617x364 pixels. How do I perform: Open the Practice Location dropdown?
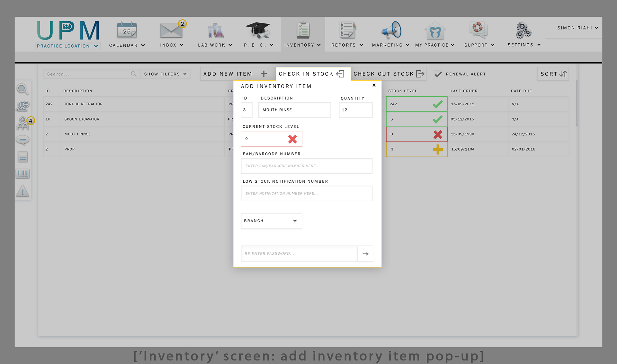coord(67,46)
